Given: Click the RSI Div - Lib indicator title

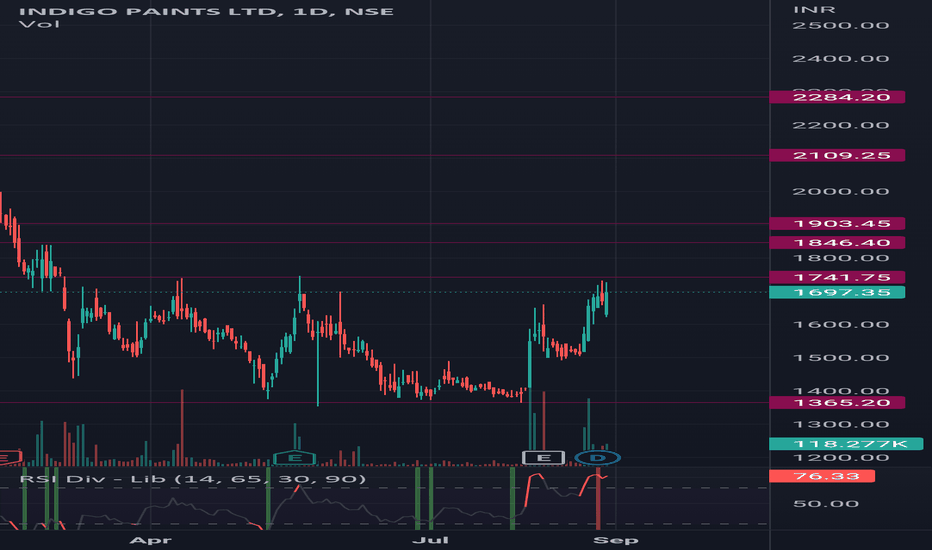Looking at the screenshot, I should point(193,479).
